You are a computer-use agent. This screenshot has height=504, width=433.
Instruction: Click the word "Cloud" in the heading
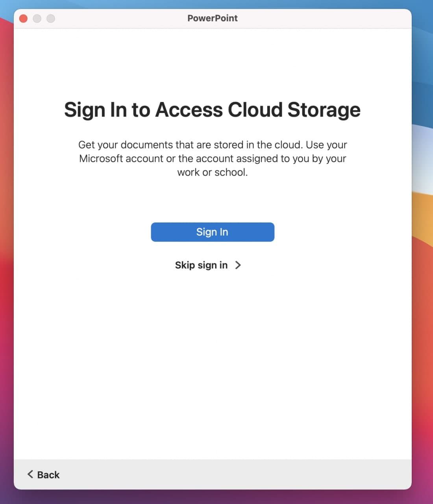click(255, 109)
